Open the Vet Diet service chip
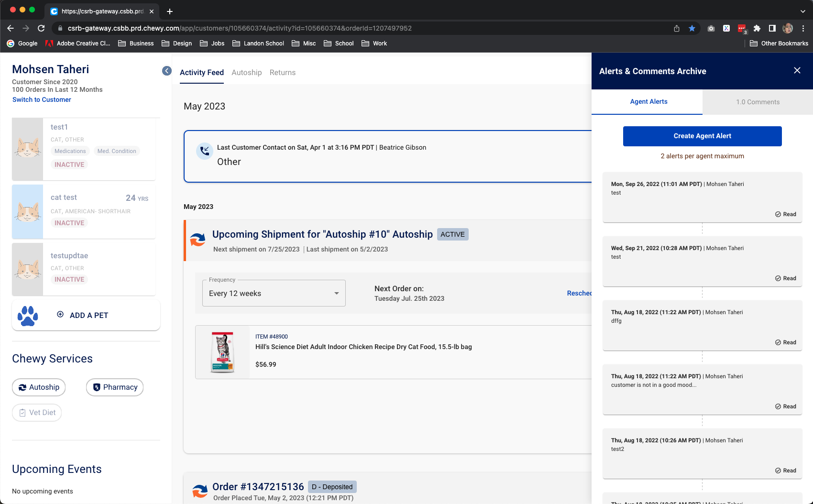This screenshot has width=813, height=504. [x=37, y=413]
